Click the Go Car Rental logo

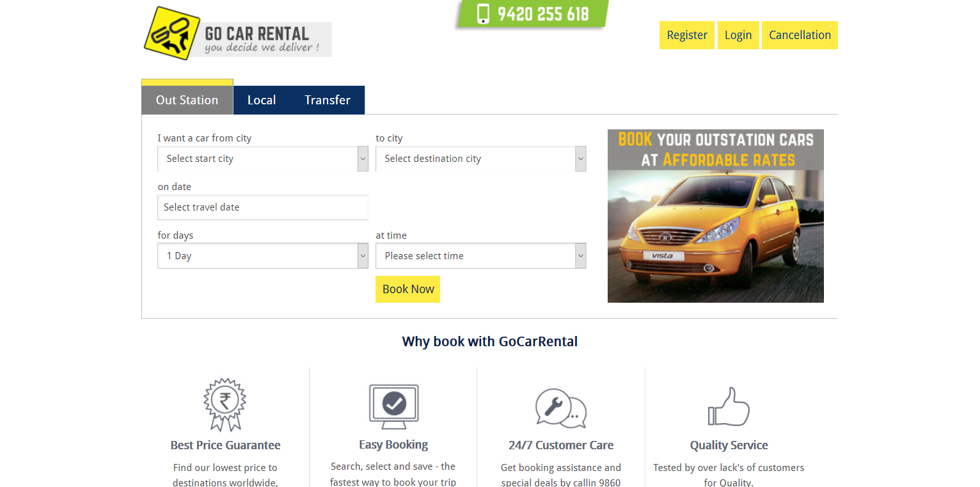237,34
